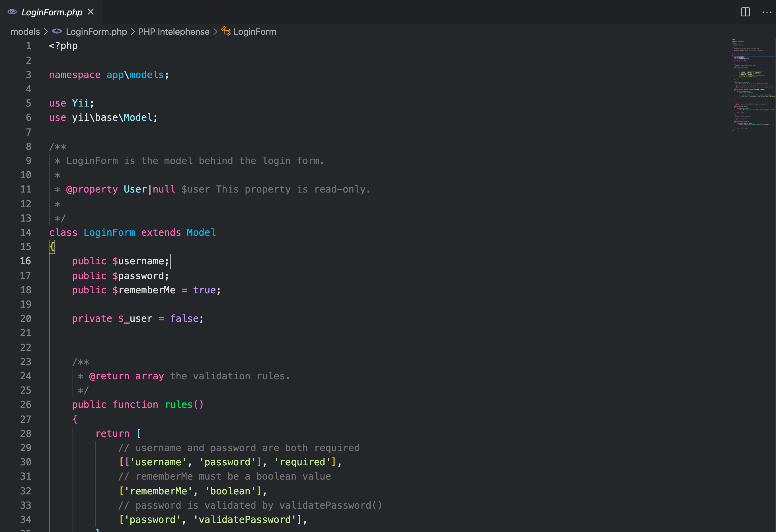Click the opening brace on line 15
776x532 pixels.
(52, 247)
